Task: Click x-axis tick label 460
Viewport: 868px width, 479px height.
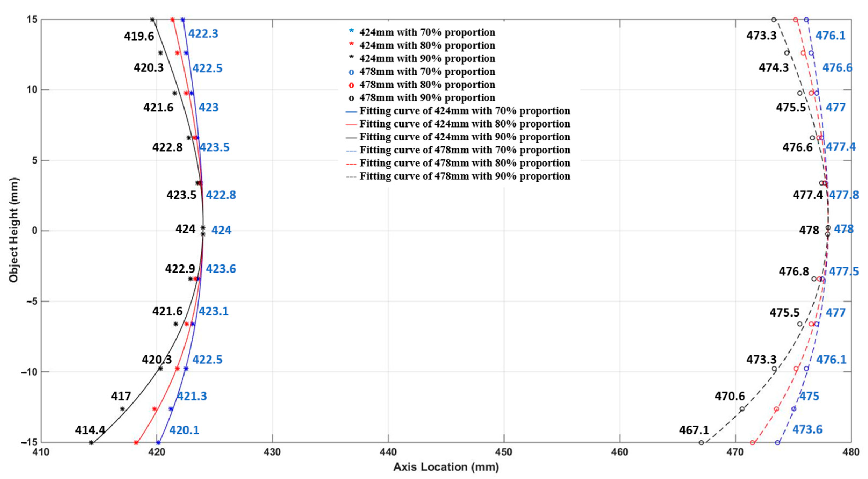Action: (619, 452)
